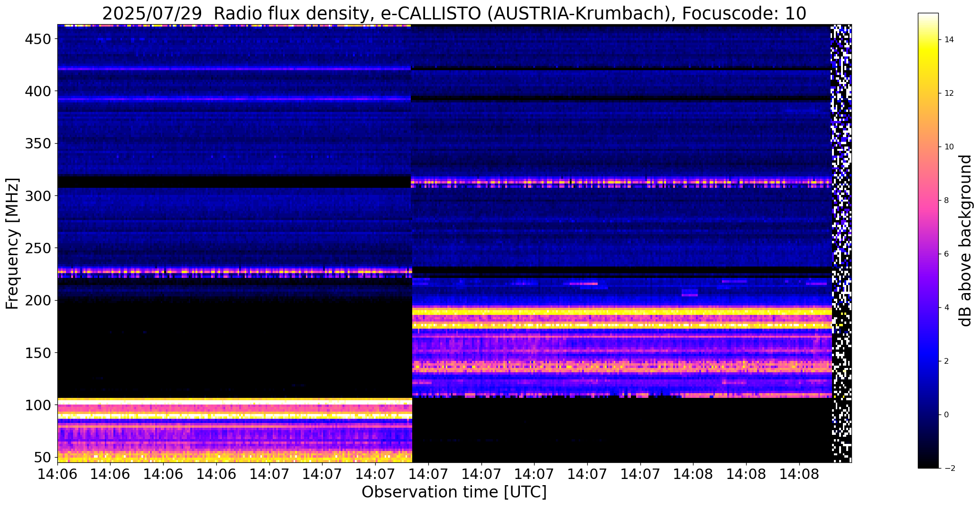The width and height of the screenshot is (980, 506).
Task: Click the bright yellow band near 190 MHz
Action: click(x=621, y=312)
